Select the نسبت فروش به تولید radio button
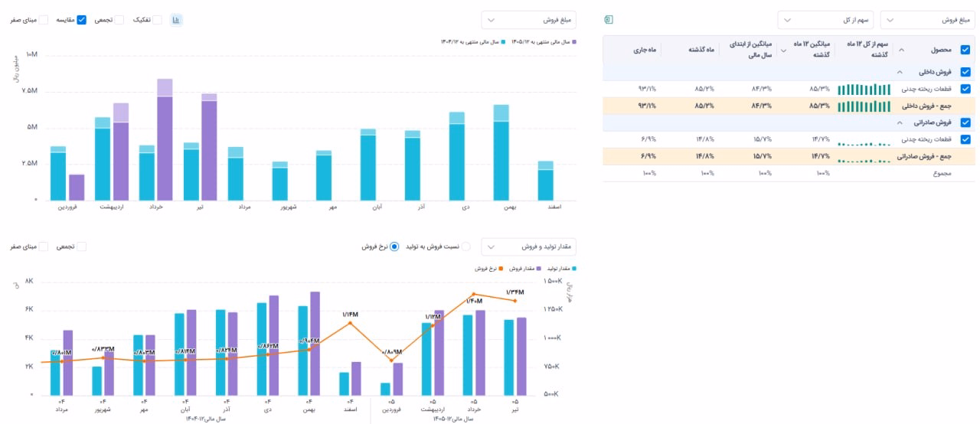 466,246
